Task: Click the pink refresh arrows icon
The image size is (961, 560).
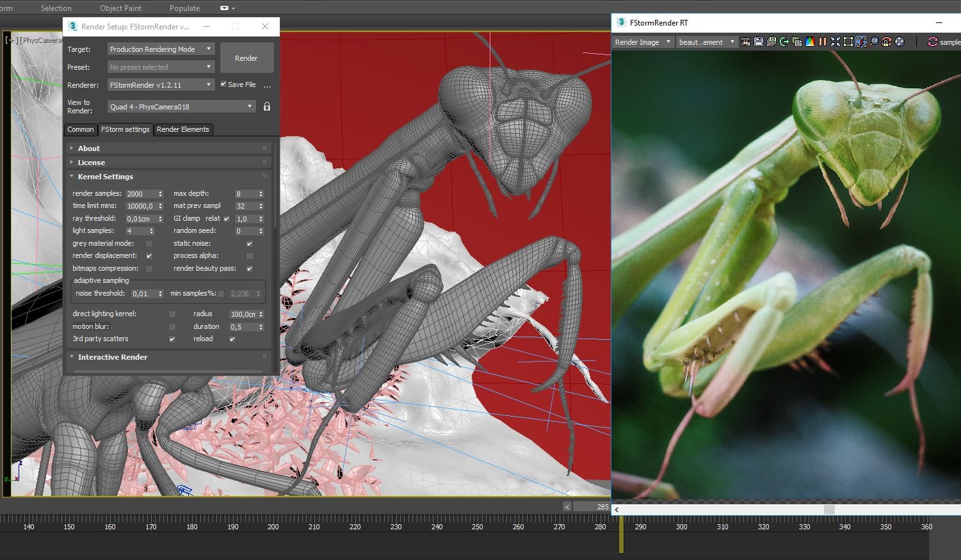Action: [932, 42]
